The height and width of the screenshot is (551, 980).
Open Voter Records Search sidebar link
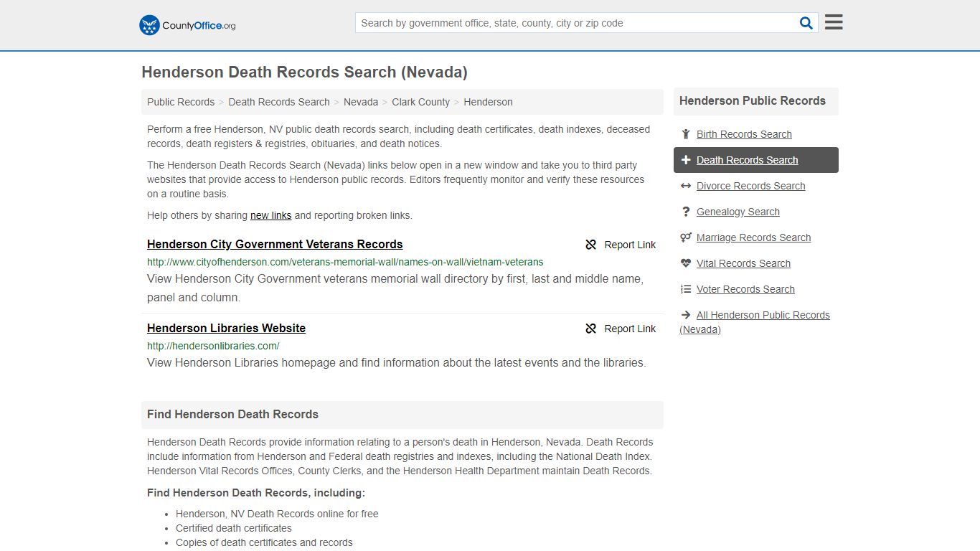click(x=745, y=289)
